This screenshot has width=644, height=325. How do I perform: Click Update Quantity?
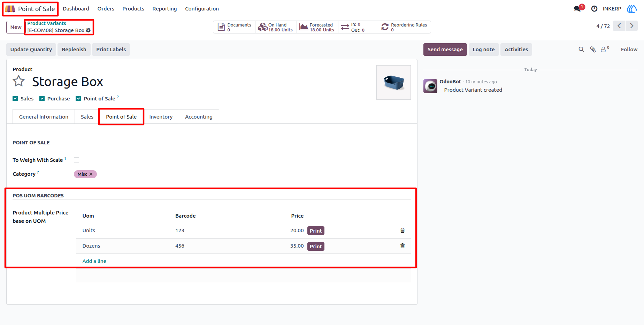[x=31, y=50]
